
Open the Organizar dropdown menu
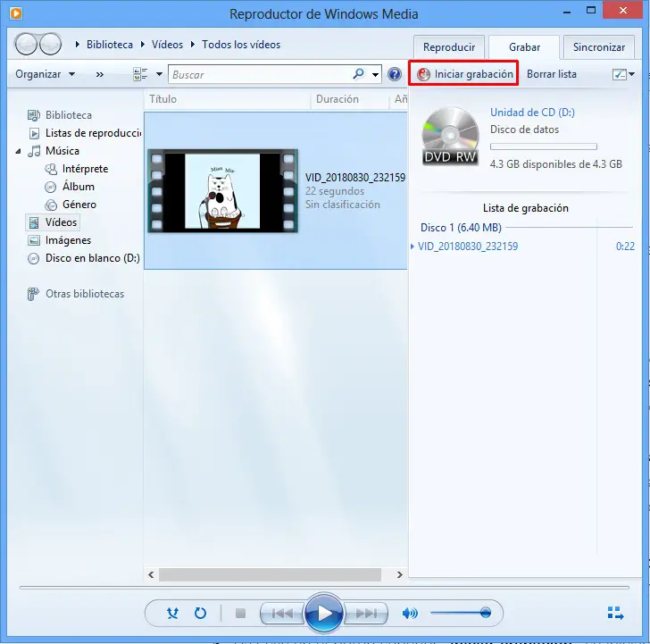pos(46,74)
